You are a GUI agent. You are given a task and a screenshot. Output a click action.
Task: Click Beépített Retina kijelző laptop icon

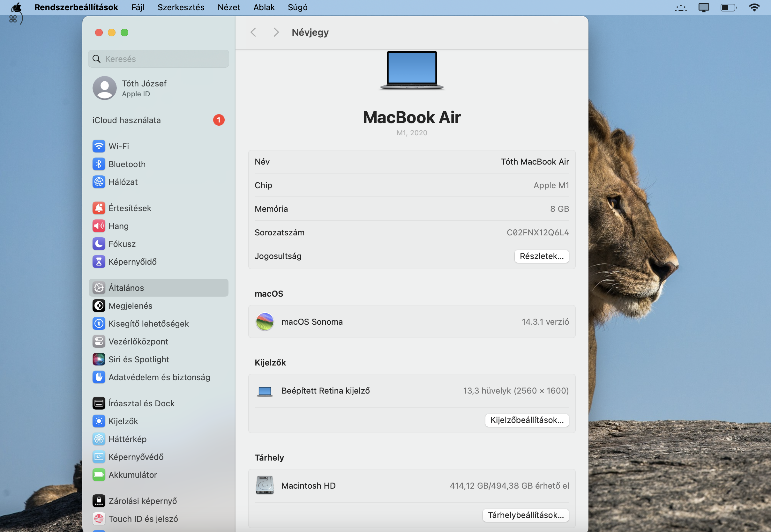(265, 391)
